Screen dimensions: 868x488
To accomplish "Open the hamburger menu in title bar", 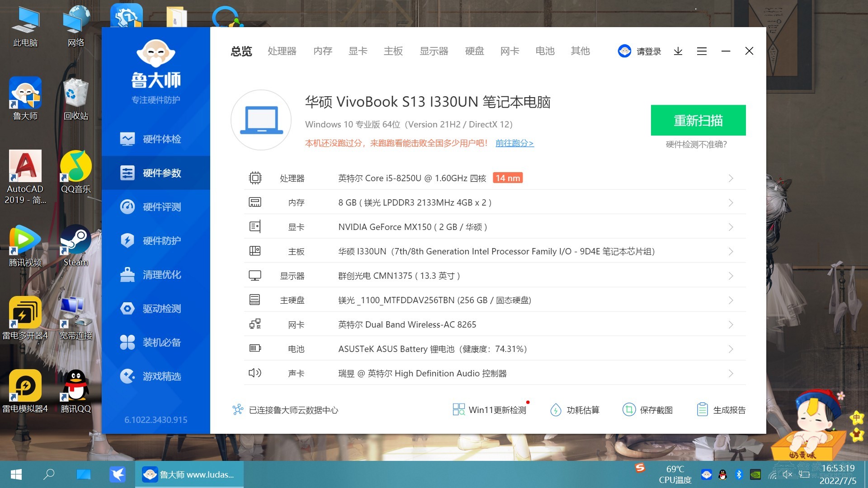I will 702,51.
